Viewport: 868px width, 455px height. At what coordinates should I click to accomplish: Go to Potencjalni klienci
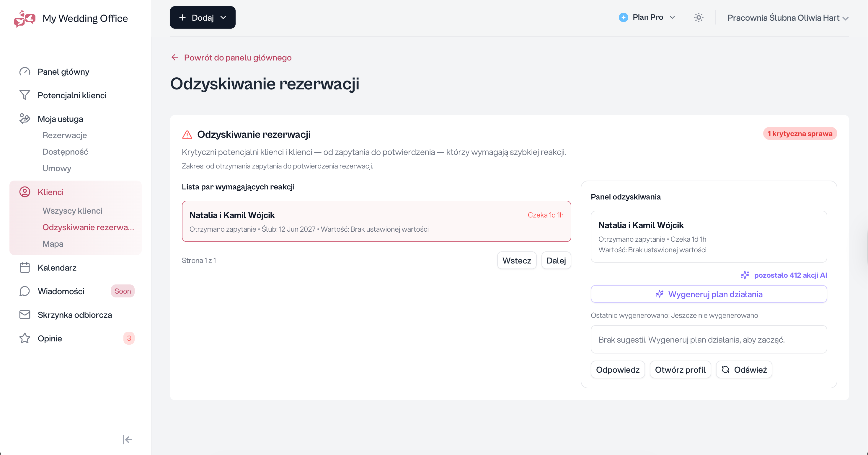(x=72, y=95)
